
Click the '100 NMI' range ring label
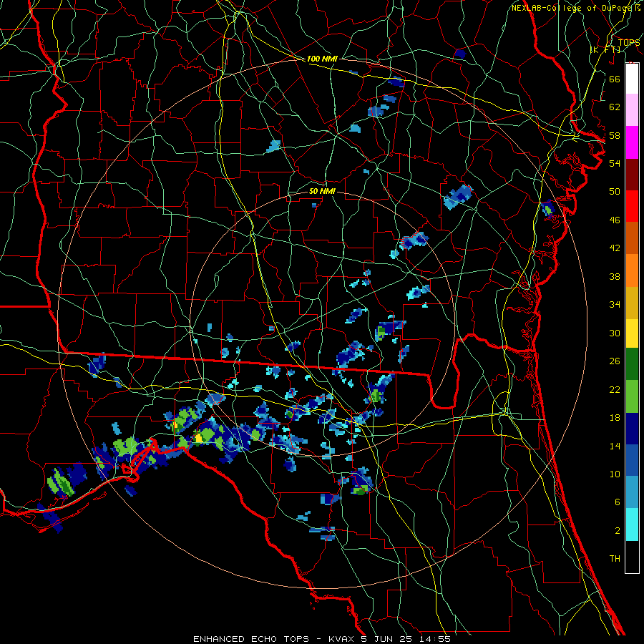tap(322, 59)
